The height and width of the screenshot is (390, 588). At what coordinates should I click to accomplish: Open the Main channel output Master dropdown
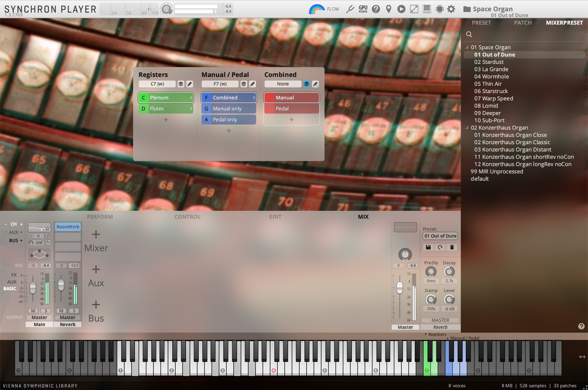coord(39,317)
